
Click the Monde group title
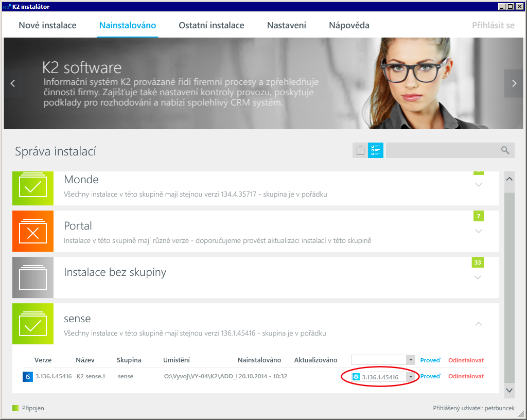(x=81, y=180)
